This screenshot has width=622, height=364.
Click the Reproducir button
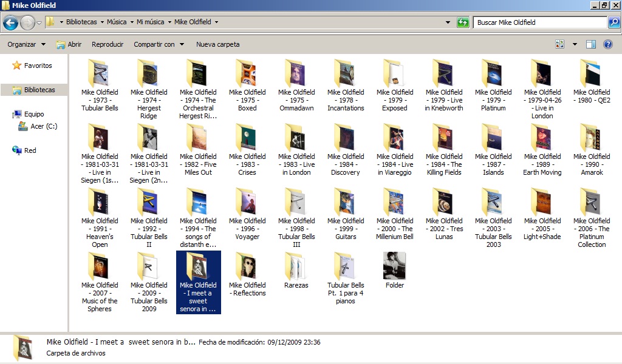pos(108,44)
